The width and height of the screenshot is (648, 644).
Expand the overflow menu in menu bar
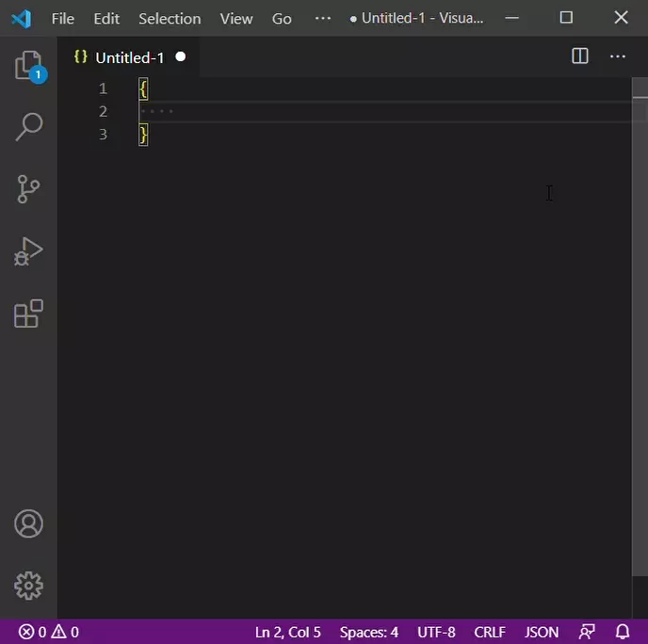pos(322,19)
